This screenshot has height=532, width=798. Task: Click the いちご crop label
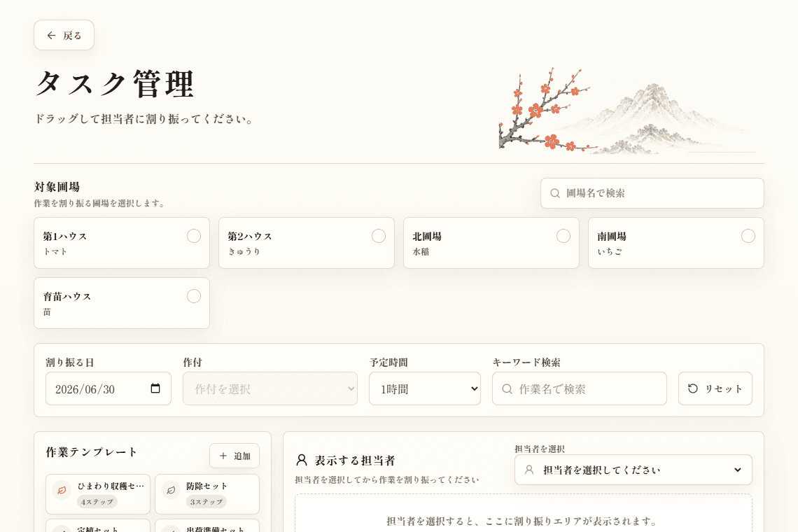click(609, 251)
